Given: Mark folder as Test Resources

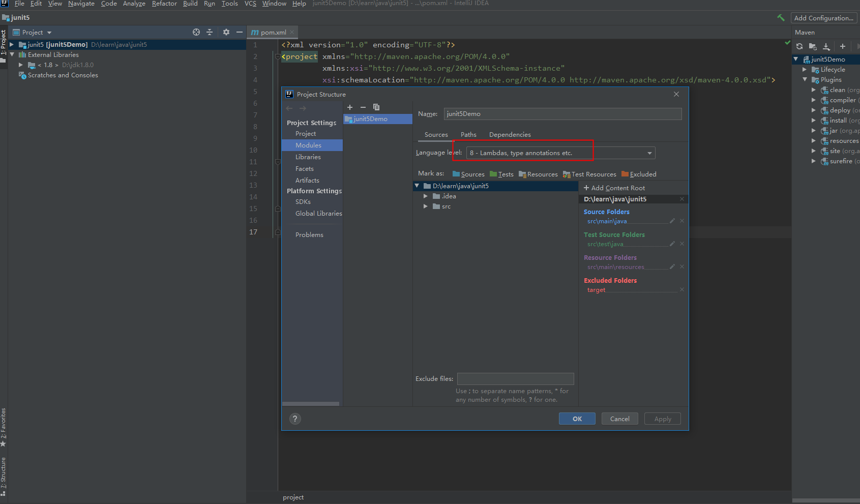Looking at the screenshot, I should [589, 174].
